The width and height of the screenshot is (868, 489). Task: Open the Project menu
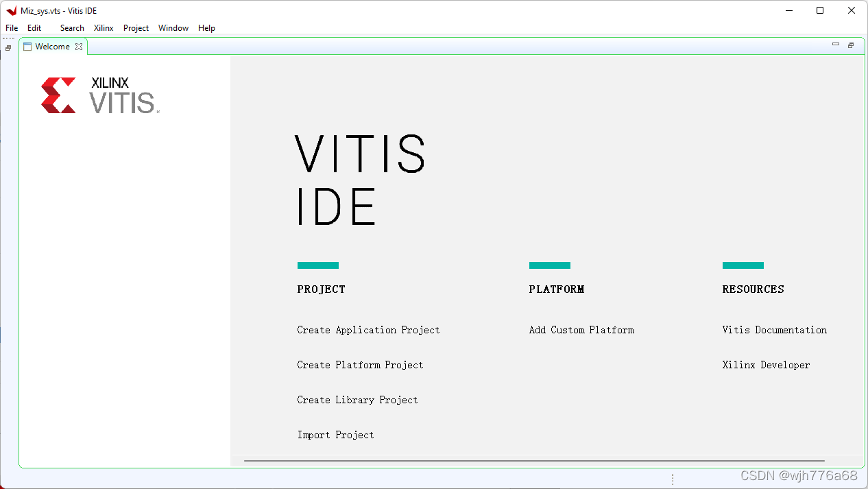[x=136, y=28]
